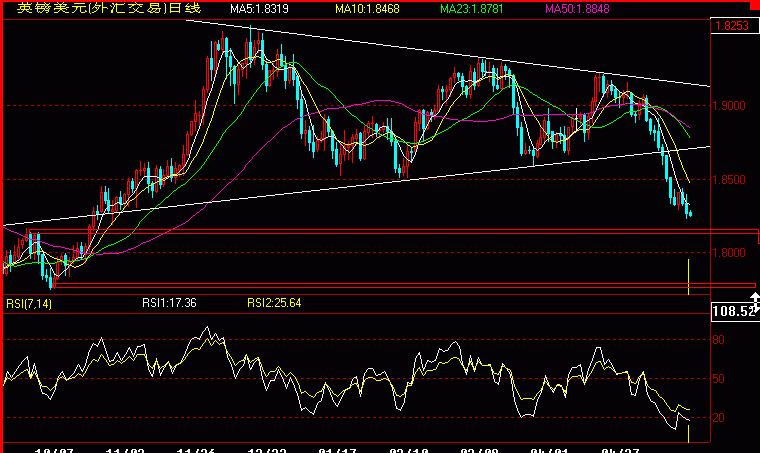Select the MA23:1.8781 indicator label
Screen dimensions: 760x453
click(x=471, y=9)
